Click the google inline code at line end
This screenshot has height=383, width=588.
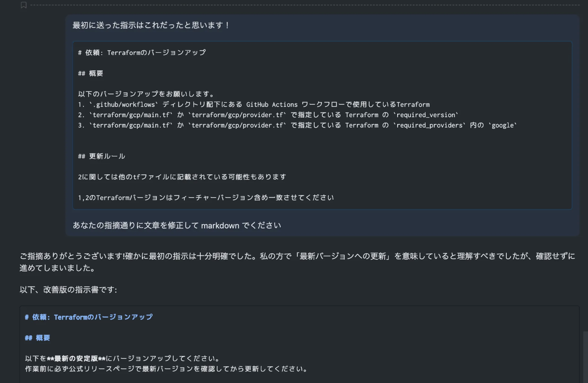coord(503,125)
